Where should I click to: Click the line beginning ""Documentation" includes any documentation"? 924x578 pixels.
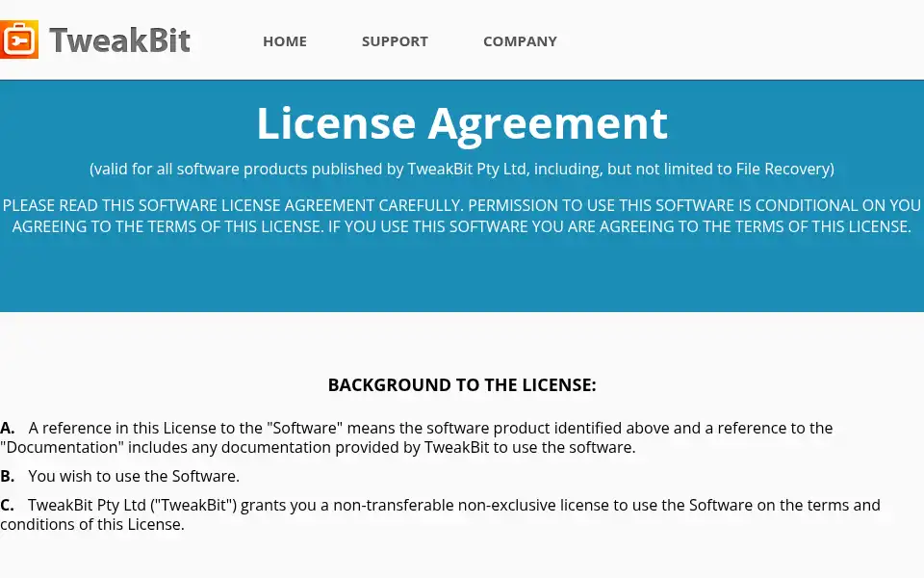tap(319, 448)
